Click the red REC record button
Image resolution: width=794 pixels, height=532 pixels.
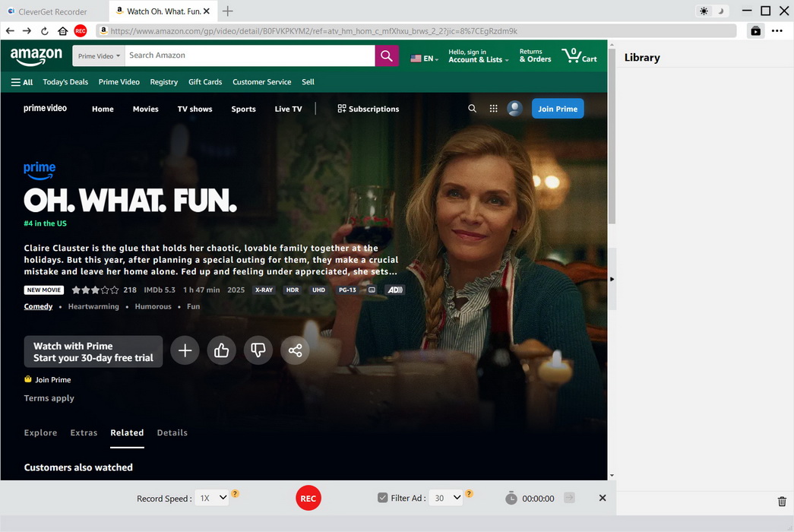(x=308, y=498)
